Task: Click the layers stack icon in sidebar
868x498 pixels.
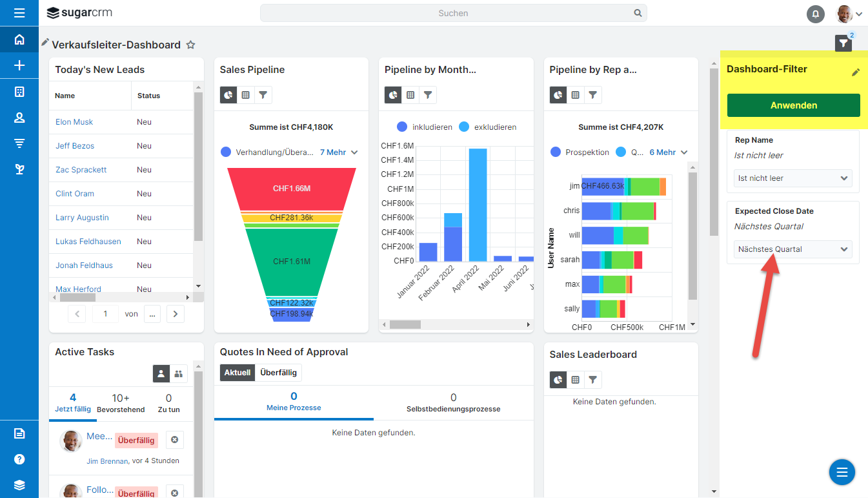Action: point(19,485)
